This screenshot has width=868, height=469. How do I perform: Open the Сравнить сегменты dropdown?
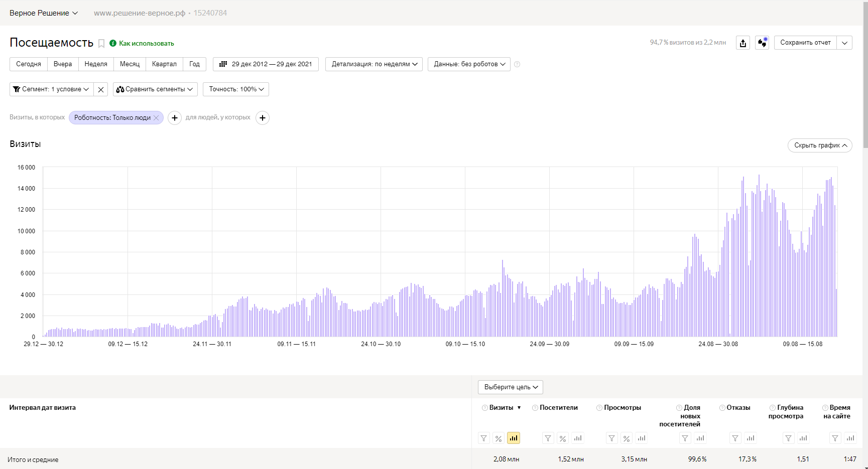pyautogui.click(x=155, y=89)
